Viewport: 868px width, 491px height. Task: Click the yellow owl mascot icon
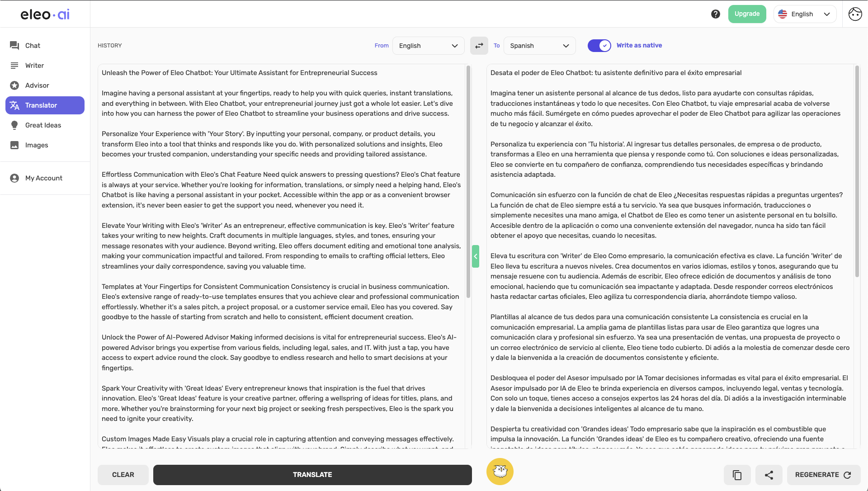click(x=500, y=472)
